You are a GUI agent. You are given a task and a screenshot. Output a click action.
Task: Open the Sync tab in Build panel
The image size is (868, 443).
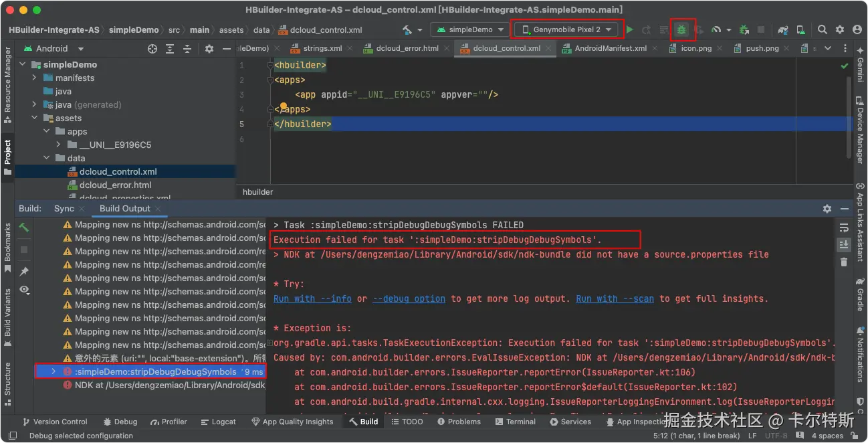[64, 209]
